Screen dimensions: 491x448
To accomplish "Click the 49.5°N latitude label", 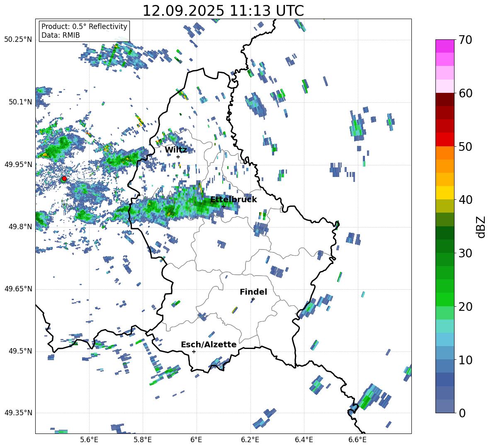I will coord(20,351).
